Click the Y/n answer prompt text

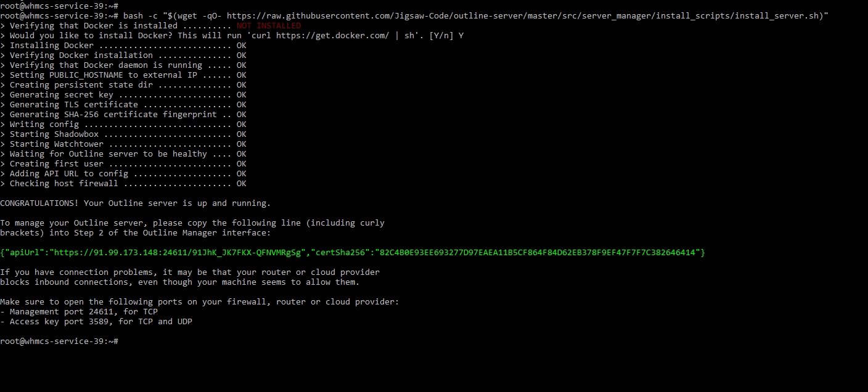pyautogui.click(x=446, y=36)
